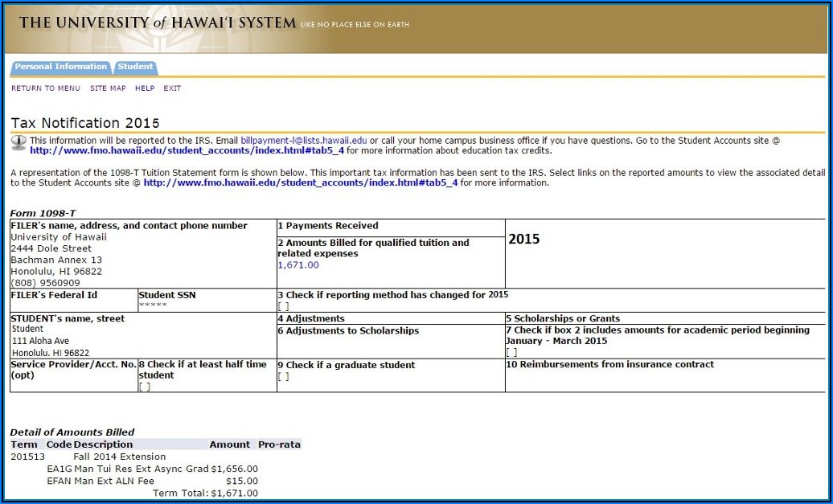The image size is (833, 504).
Task: Check the box 7 January - March 2015 checkbox
Action: (x=511, y=352)
